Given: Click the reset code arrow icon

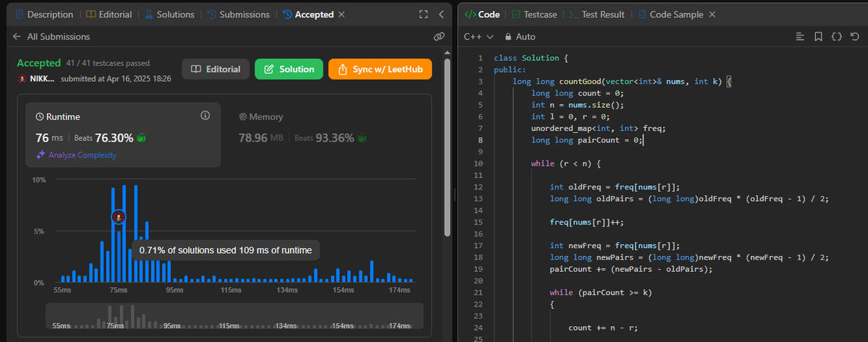Looking at the screenshot, I should (854, 36).
